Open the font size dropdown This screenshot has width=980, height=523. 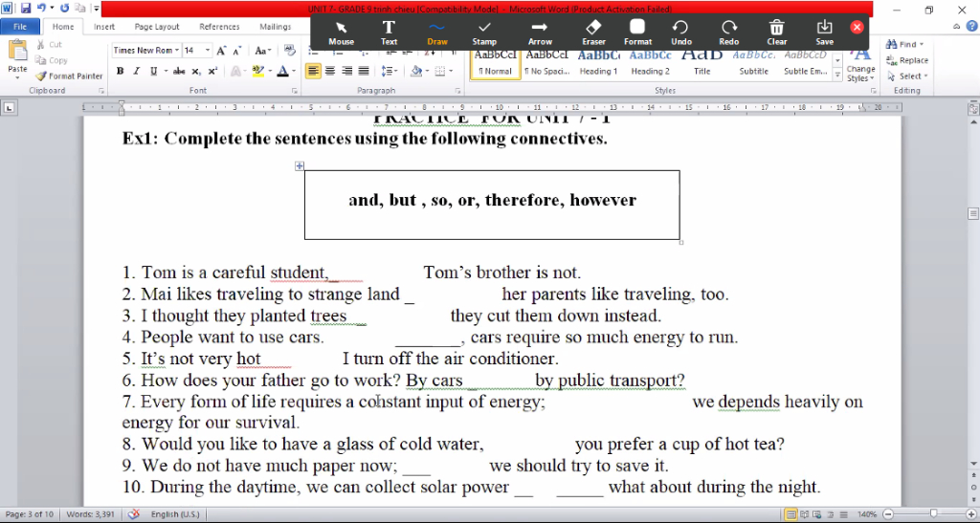click(208, 51)
